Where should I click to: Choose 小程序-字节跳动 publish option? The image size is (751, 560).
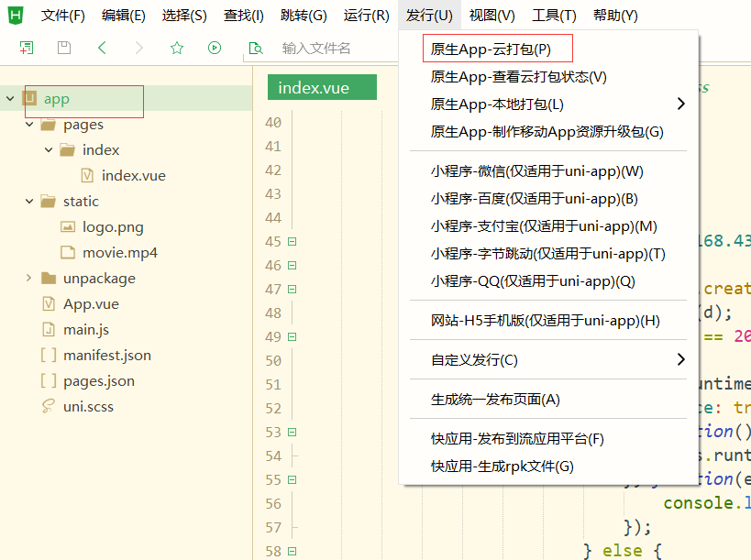click(x=548, y=254)
